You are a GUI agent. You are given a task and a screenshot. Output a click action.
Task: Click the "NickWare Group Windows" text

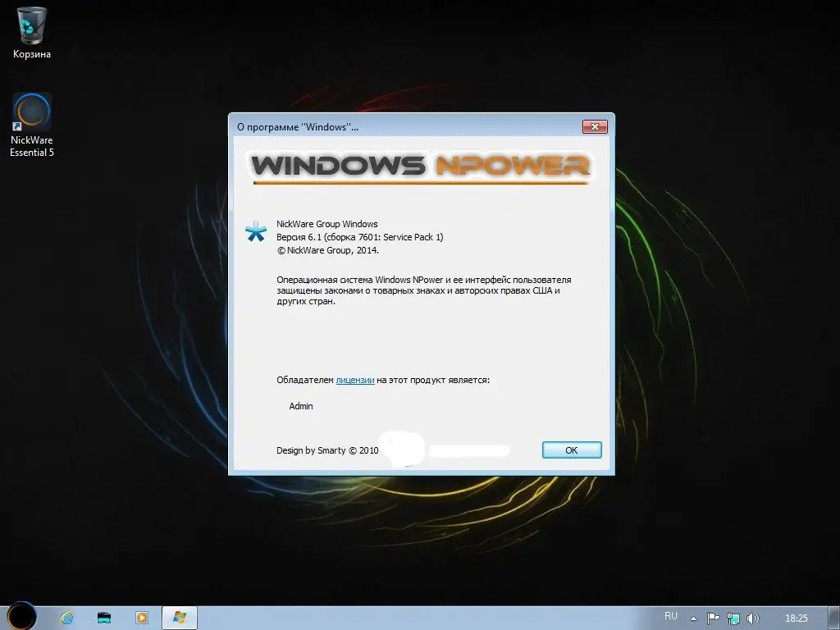(x=326, y=224)
